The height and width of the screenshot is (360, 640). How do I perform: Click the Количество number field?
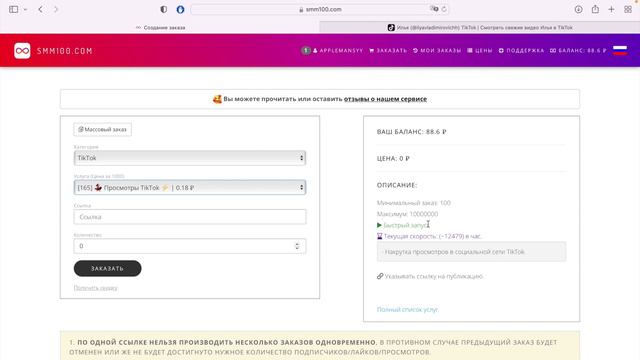point(190,246)
